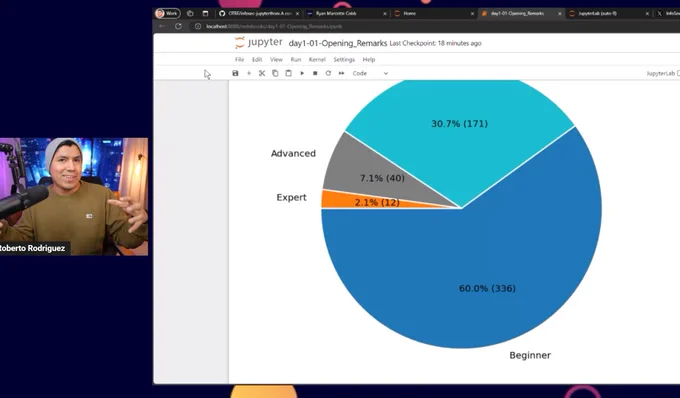This screenshot has height=398, width=680.
Task: Switch to the X InfoSec tab
Action: [x=668, y=13]
